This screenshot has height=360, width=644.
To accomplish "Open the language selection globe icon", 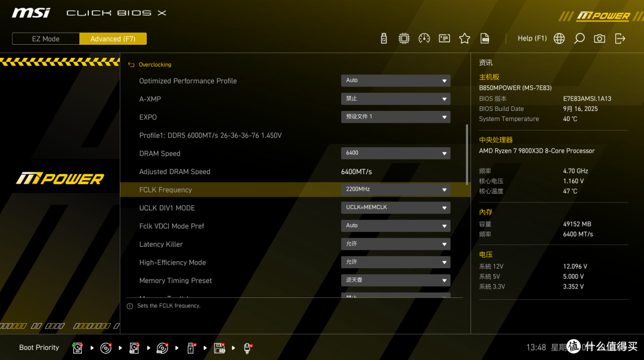I will (559, 39).
